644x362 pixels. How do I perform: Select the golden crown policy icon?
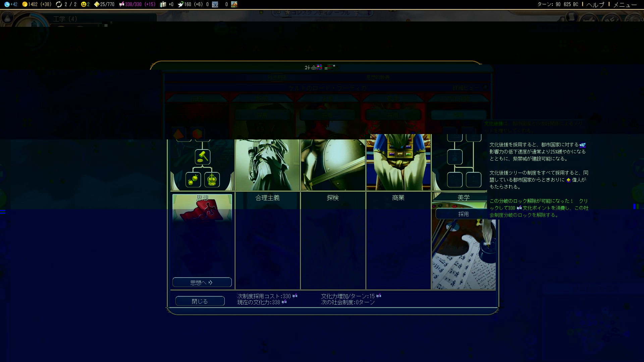212,180
